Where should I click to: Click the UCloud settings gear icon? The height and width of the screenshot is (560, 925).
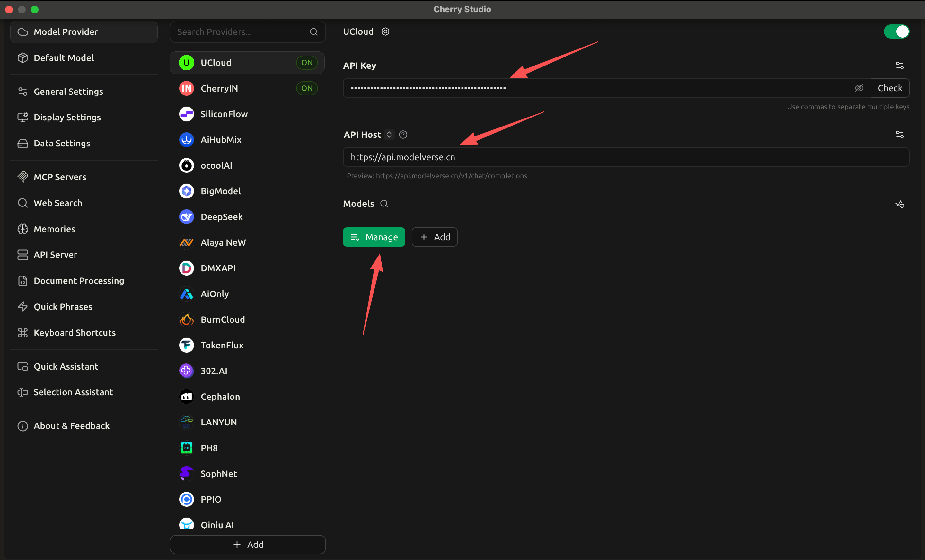[385, 31]
